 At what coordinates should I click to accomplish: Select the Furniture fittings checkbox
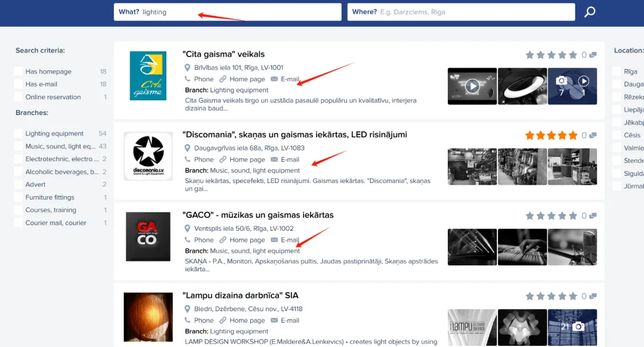pyautogui.click(x=18, y=197)
